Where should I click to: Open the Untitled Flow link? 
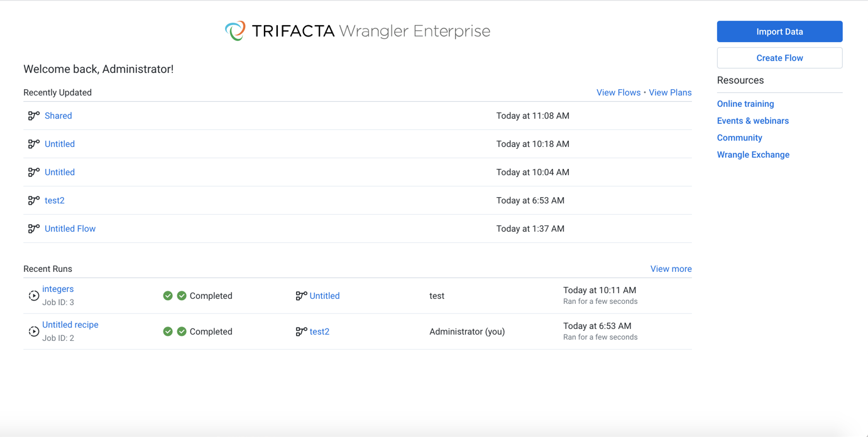coord(70,229)
